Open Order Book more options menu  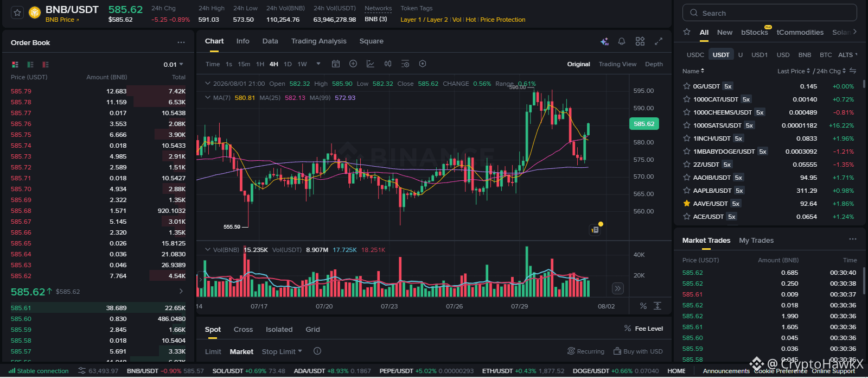(181, 42)
